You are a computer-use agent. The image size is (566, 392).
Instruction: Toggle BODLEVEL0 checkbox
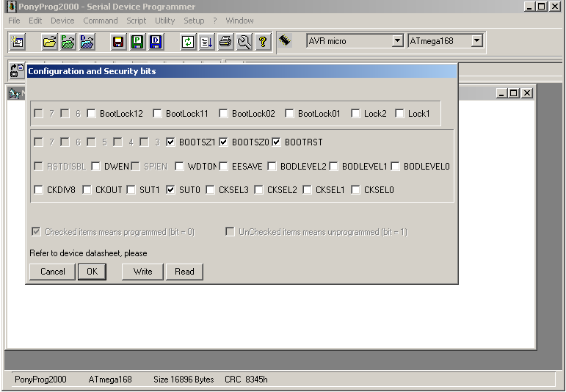(x=395, y=167)
